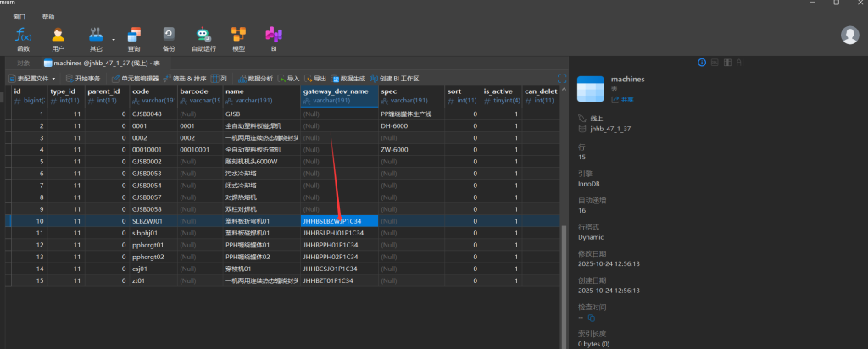The width and height of the screenshot is (868, 349).
Task: Open the 查询 (Query) tool
Action: (x=134, y=38)
